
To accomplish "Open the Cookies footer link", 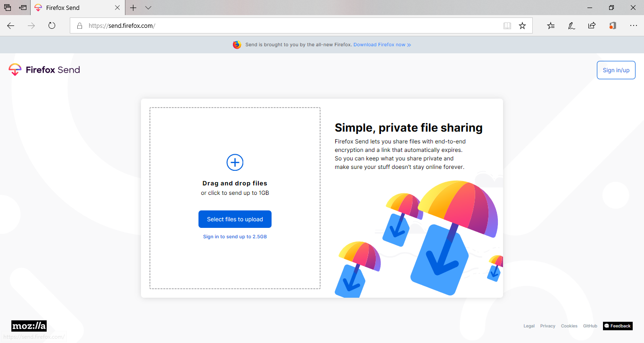I will [569, 326].
